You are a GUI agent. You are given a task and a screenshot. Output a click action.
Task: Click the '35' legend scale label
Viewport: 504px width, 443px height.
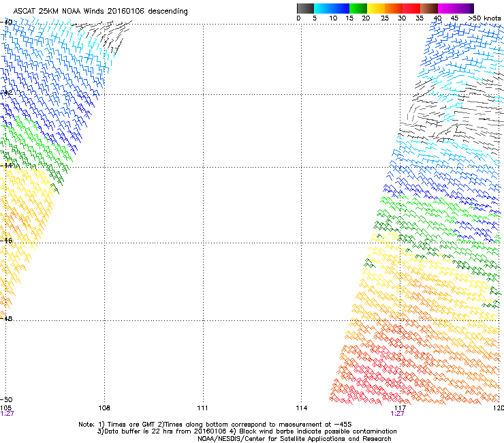tap(420, 18)
